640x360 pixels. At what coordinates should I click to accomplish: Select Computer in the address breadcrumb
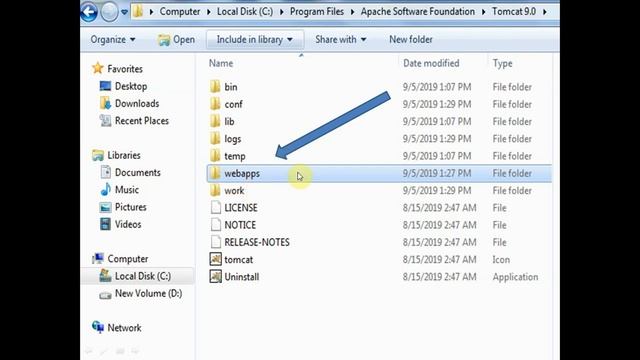click(x=180, y=11)
